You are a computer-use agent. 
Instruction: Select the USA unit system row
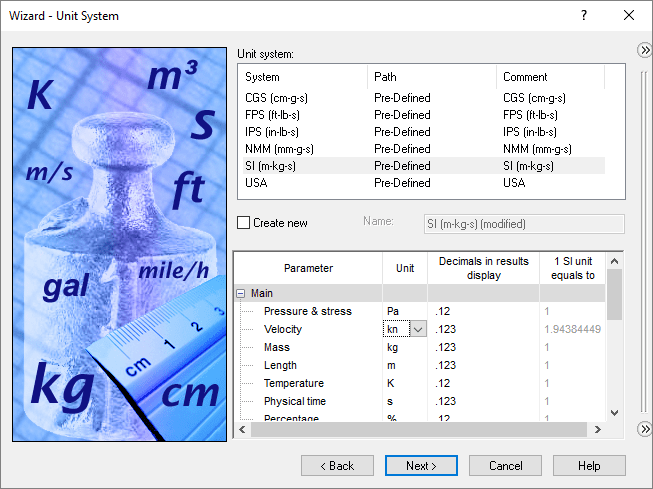pyautogui.click(x=258, y=183)
